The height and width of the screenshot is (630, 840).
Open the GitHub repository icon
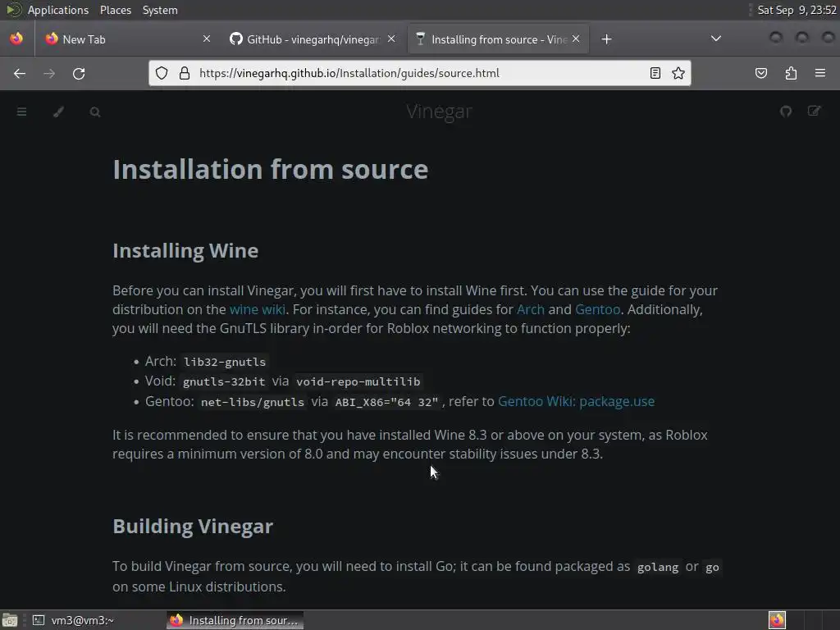coord(786,112)
